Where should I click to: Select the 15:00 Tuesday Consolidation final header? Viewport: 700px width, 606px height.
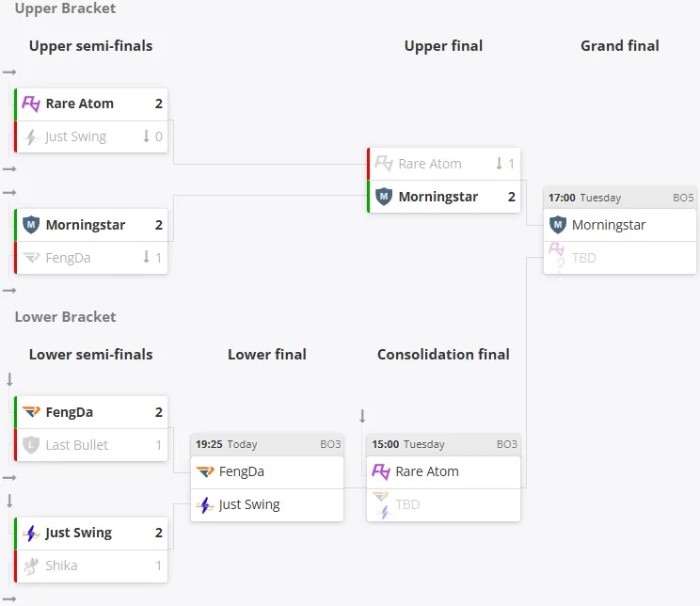pyautogui.click(x=443, y=444)
